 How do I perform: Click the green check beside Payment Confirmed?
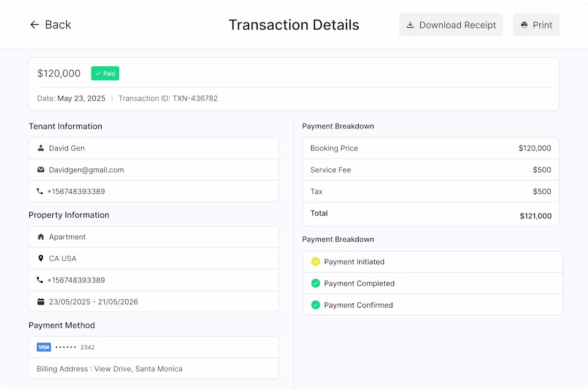coord(316,305)
